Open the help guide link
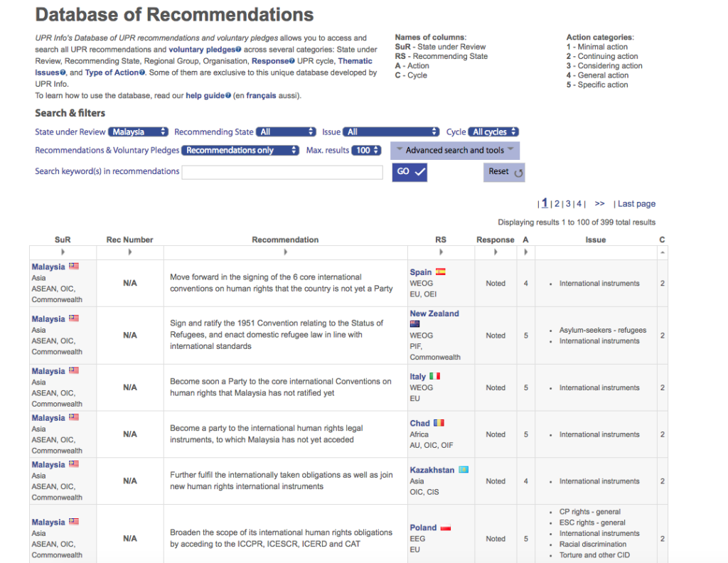The height and width of the screenshot is (563, 728). tap(205, 96)
